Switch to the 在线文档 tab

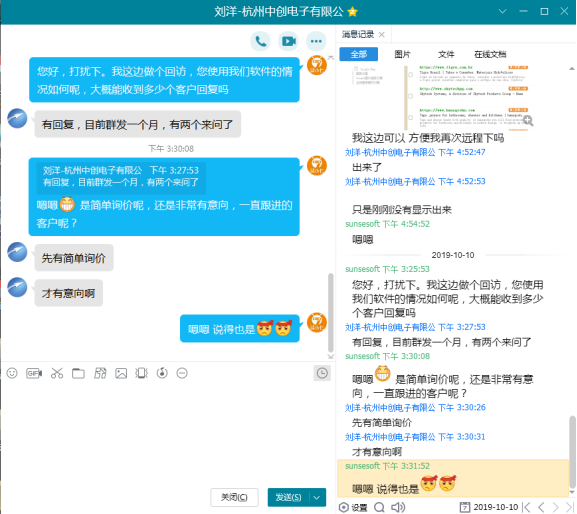(x=490, y=54)
